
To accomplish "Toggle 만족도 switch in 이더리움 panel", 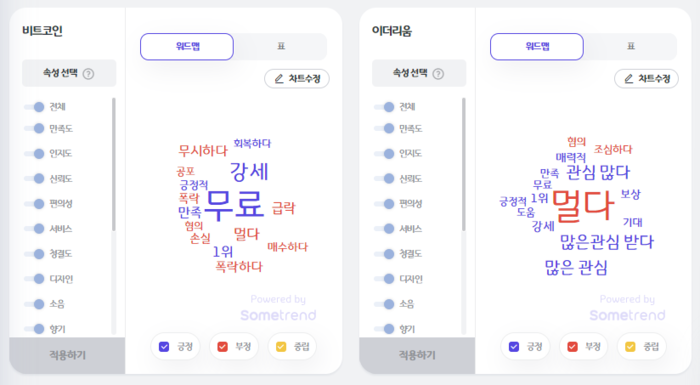I will 384,129.
